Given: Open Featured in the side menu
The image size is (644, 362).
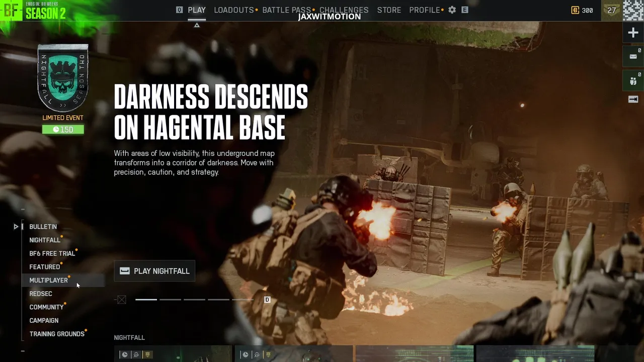Looking at the screenshot, I should [45, 267].
